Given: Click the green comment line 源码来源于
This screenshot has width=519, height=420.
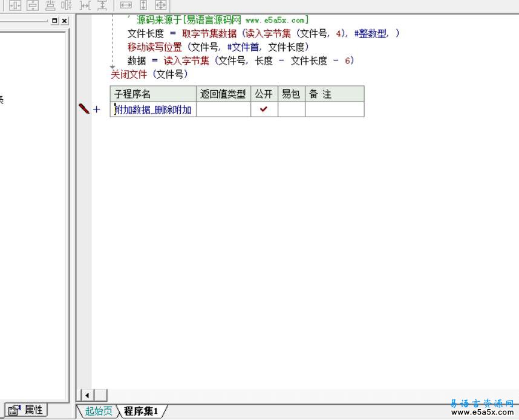Looking at the screenshot, I should pyautogui.click(x=218, y=20).
